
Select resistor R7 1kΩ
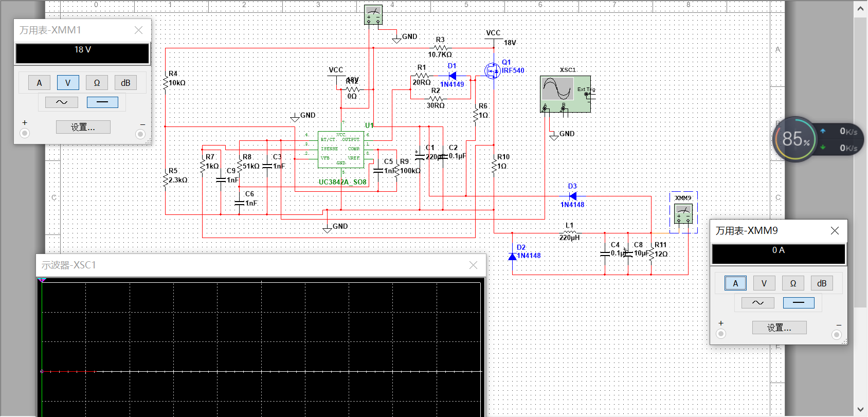point(203,166)
